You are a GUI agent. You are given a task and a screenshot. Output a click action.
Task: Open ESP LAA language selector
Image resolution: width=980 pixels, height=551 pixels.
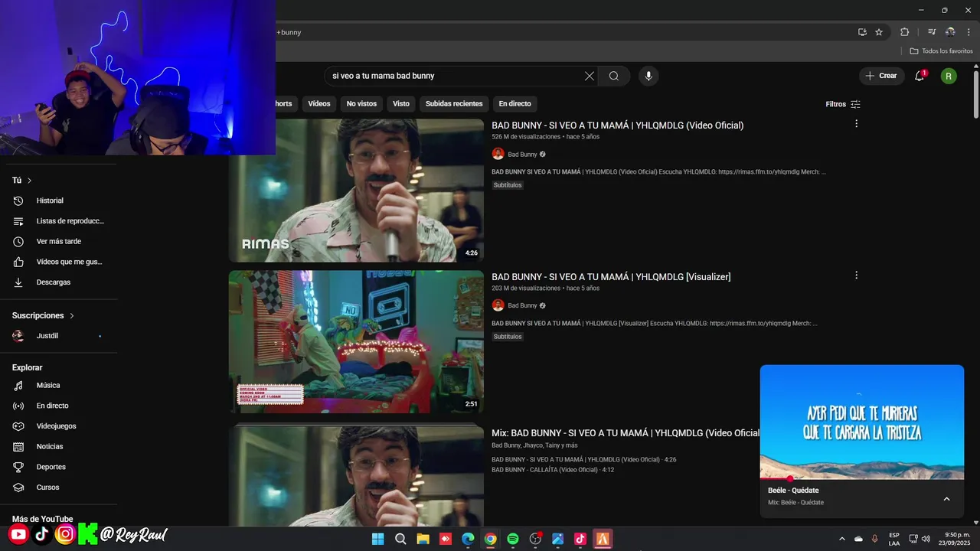pos(894,539)
